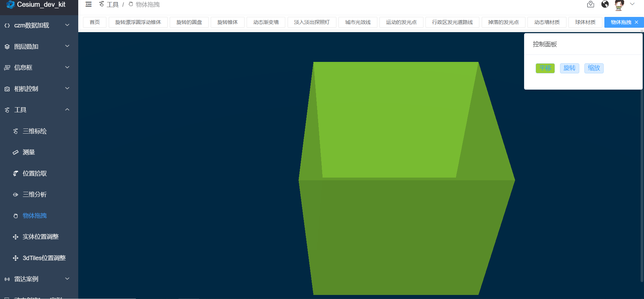The image size is (644, 299).
Task: Switch to the 球体材质 tab
Action: click(585, 22)
